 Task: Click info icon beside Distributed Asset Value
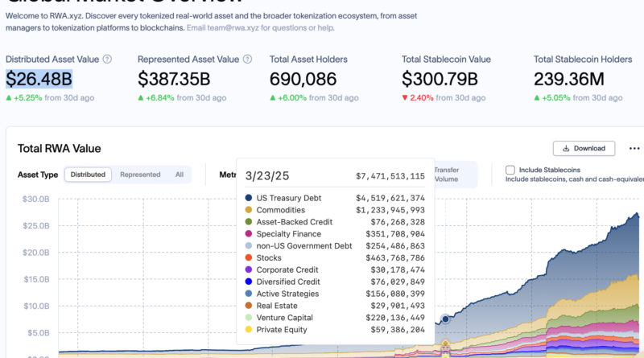[x=107, y=60]
